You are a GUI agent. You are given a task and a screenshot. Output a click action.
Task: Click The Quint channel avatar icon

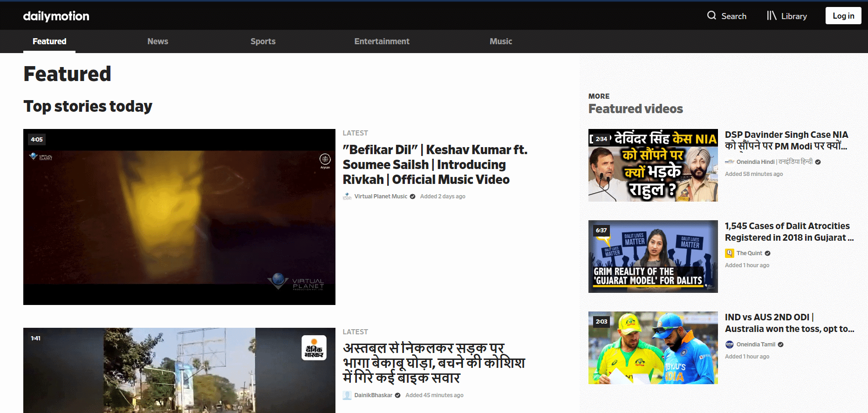tap(730, 253)
